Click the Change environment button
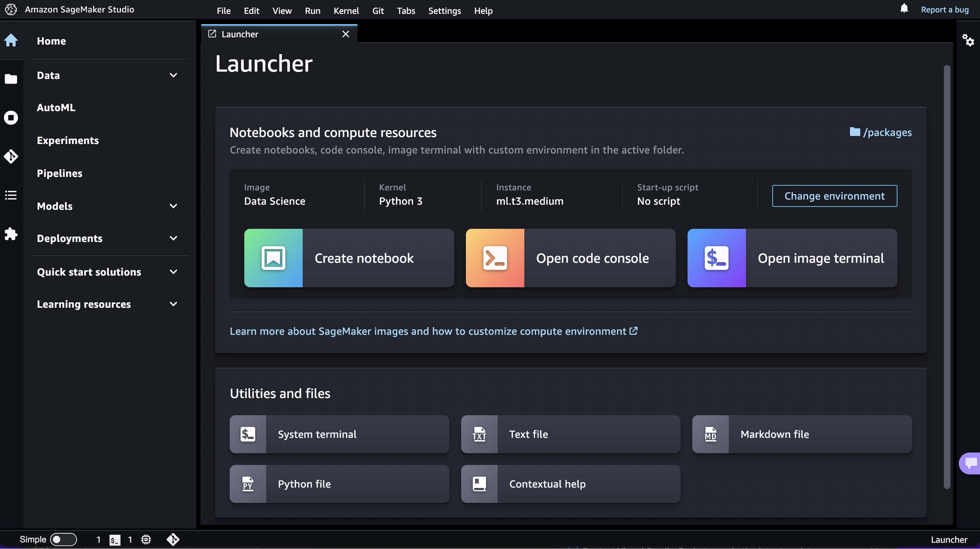 835,195
